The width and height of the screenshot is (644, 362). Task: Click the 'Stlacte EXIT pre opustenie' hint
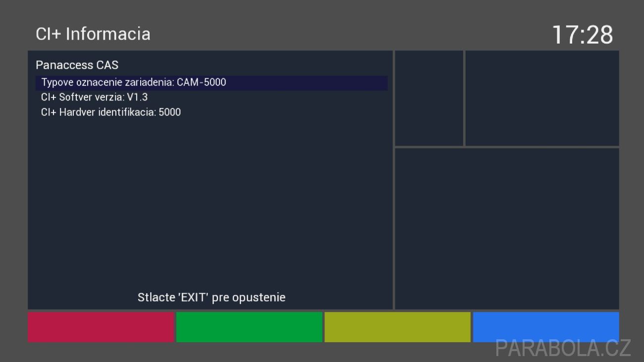coord(212,298)
